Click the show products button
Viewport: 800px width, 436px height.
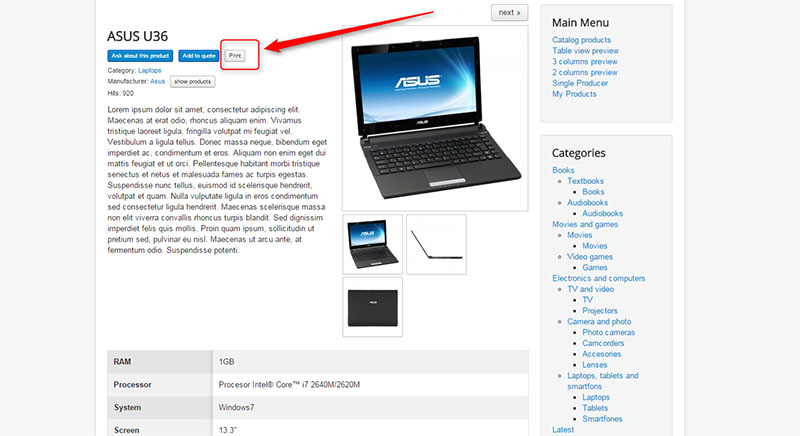coord(192,82)
